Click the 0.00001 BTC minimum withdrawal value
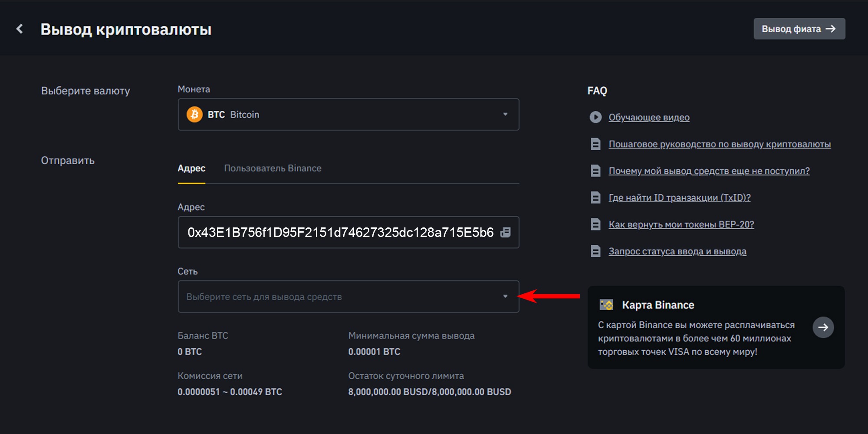Screen dimensions: 868x434 tap(374, 352)
